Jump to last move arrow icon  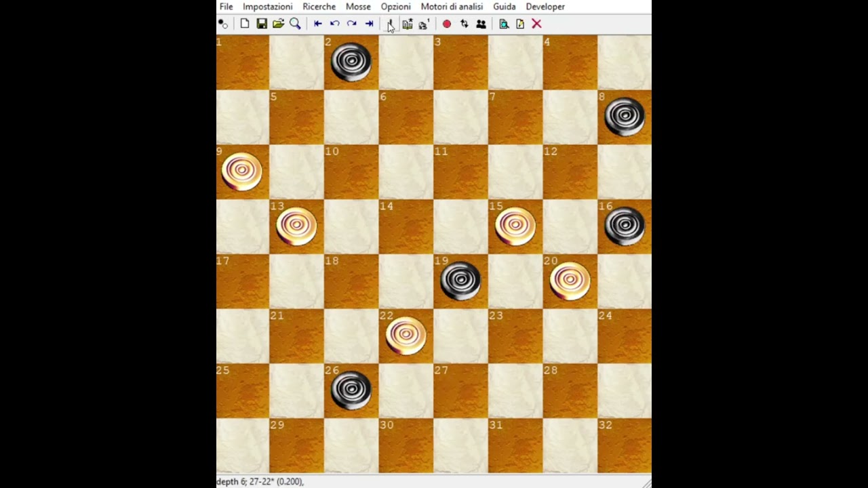(x=369, y=24)
